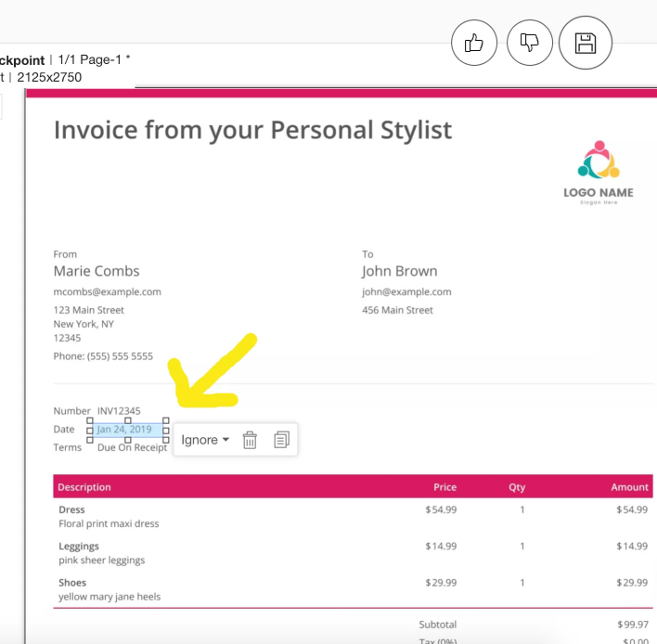
Task: Click the yellow mary jane heels description
Action: [x=109, y=597]
